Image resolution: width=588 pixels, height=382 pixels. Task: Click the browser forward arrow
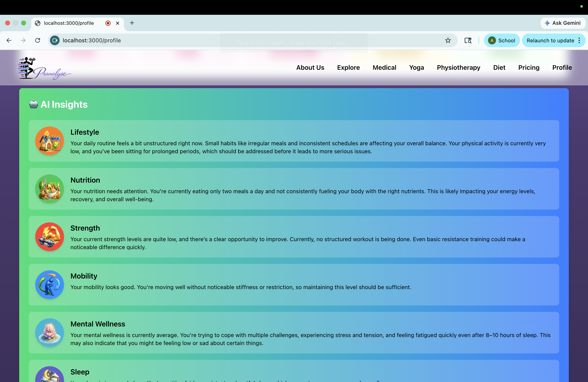[23, 41]
